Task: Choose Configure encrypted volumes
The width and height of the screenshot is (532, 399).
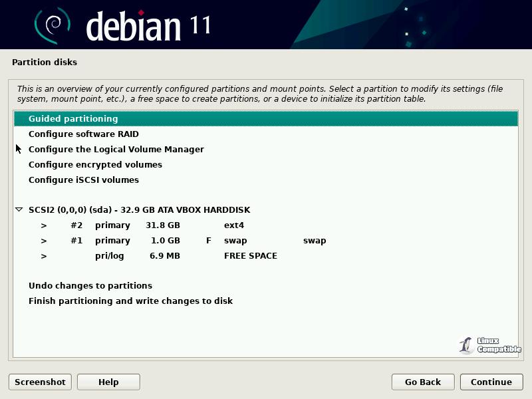Action: [x=95, y=165]
